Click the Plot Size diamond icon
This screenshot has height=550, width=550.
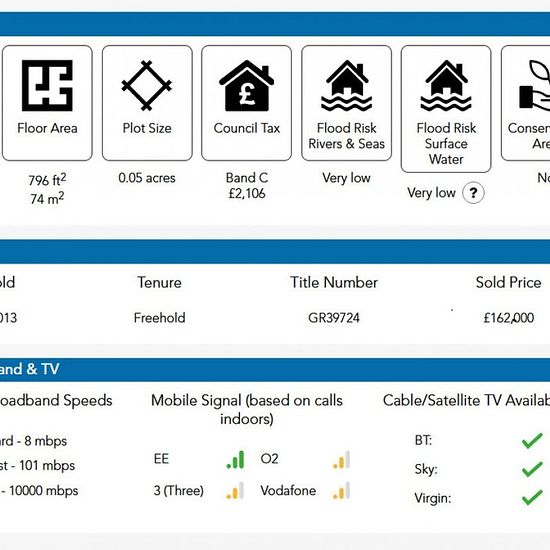click(x=147, y=86)
